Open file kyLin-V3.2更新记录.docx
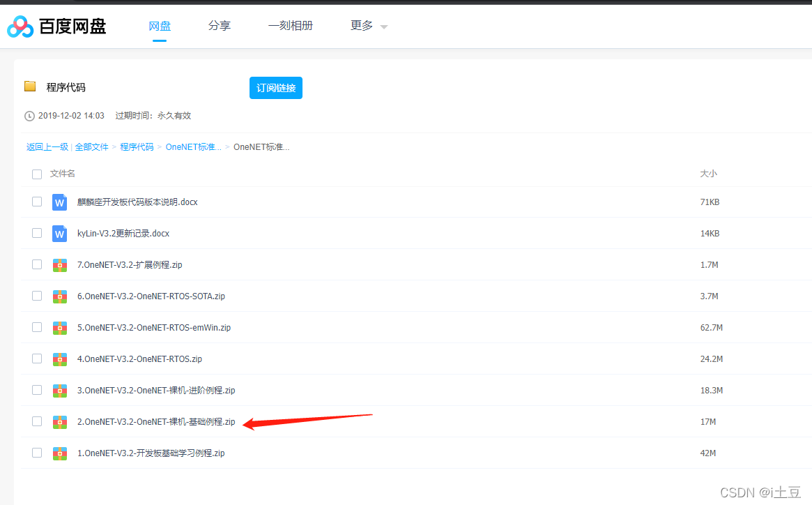Screen dimensions: 812x505 point(123,234)
